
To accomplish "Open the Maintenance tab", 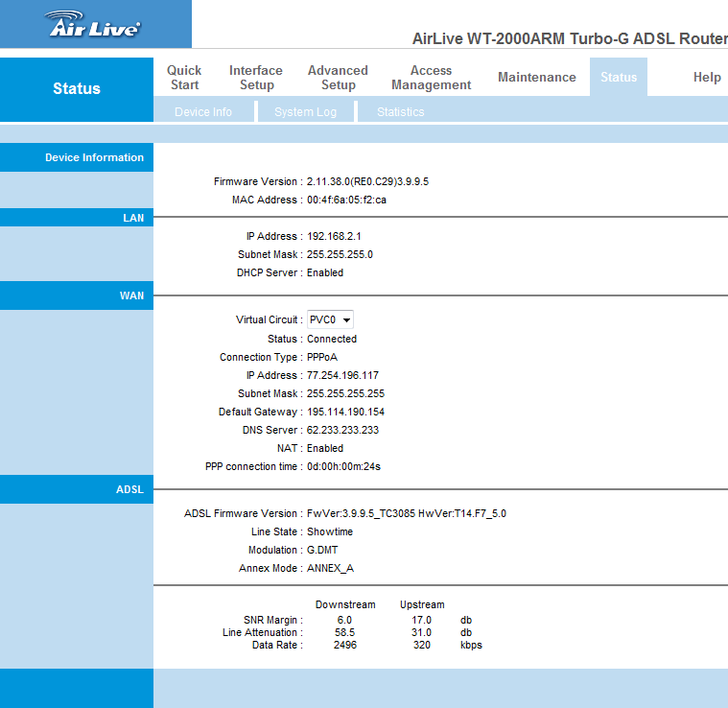I will coord(537,77).
